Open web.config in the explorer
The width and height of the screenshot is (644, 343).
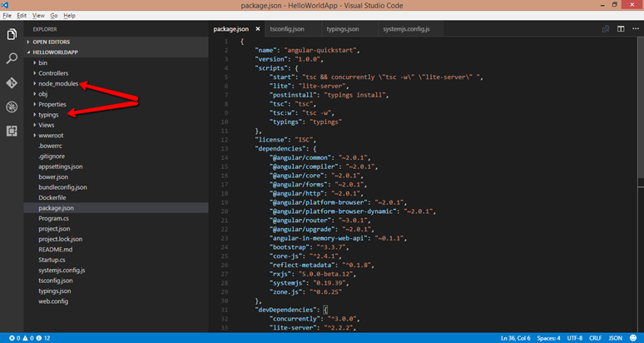[x=53, y=301]
